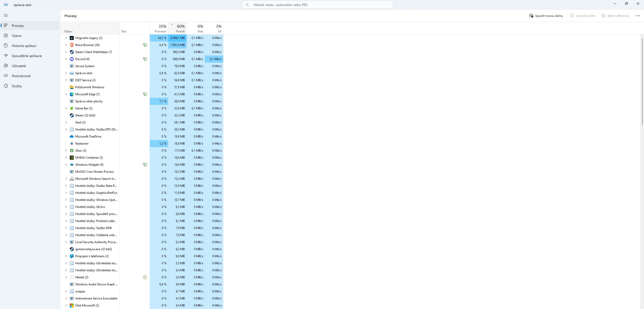Select the Hogwarts Legacy process icon

pyautogui.click(x=72, y=38)
